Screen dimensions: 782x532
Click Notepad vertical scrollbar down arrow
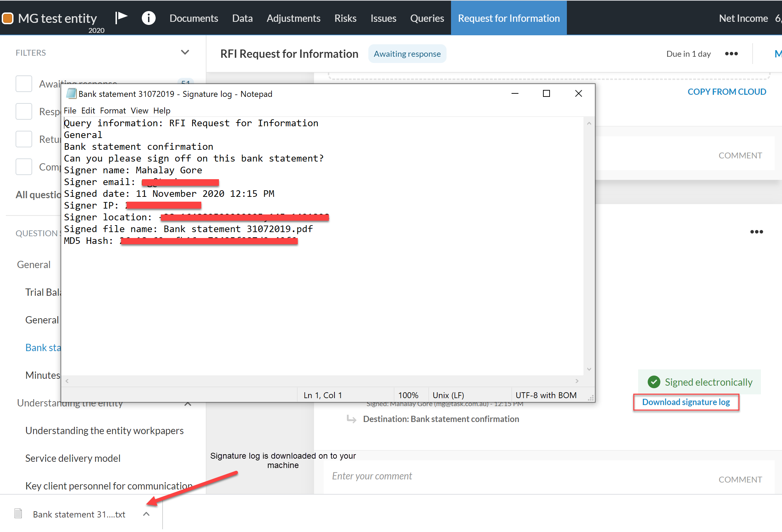[589, 369]
